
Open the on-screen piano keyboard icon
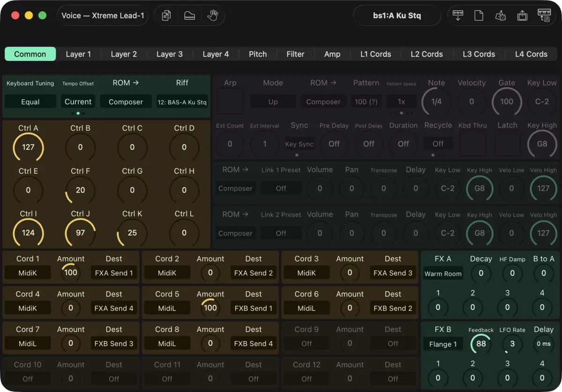tap(190, 15)
